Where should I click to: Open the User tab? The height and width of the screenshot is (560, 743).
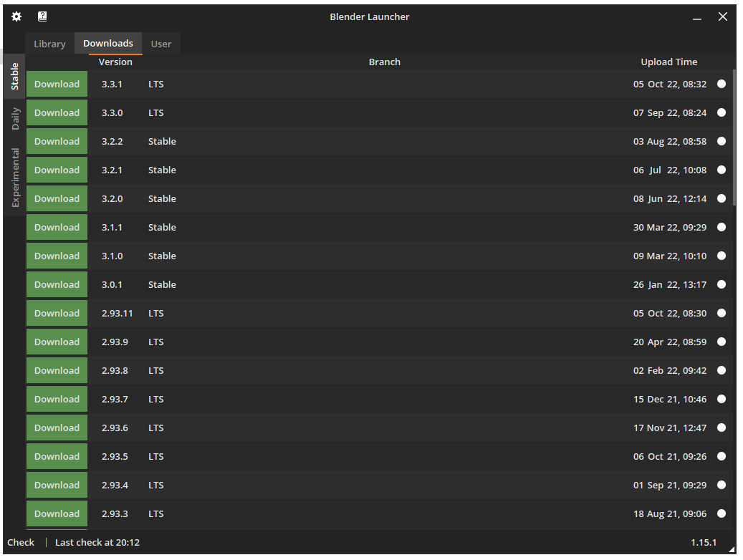pos(161,44)
